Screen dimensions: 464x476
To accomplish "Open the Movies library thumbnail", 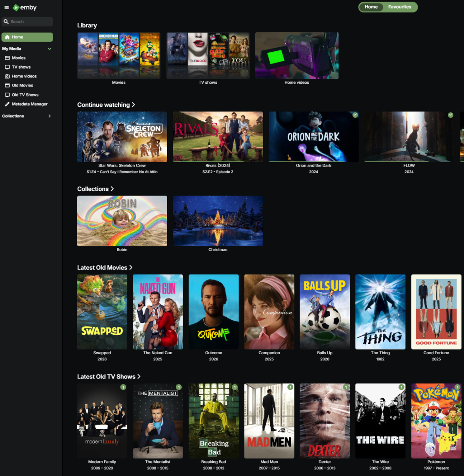I will pyautogui.click(x=119, y=56).
